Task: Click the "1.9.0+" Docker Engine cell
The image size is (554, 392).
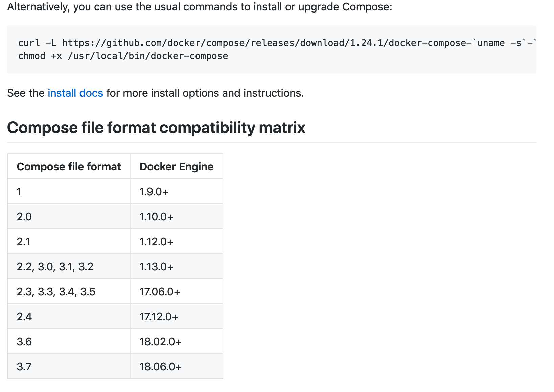Action: pos(154,192)
